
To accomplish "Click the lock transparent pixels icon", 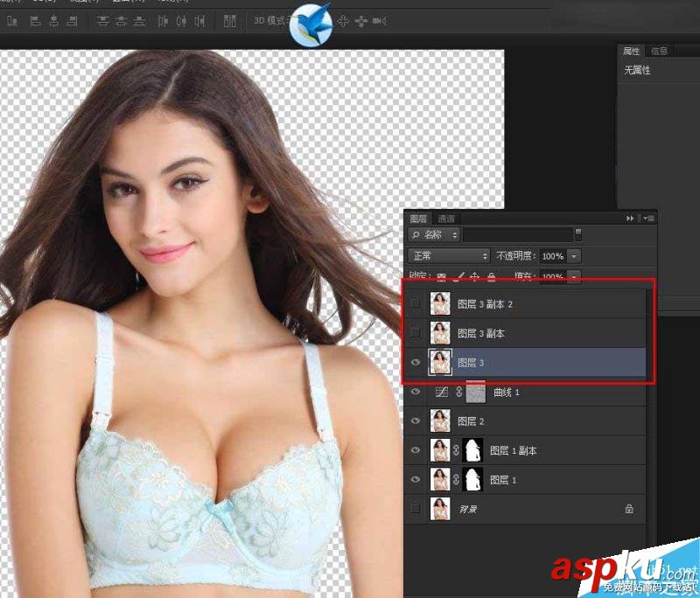I will point(441,278).
